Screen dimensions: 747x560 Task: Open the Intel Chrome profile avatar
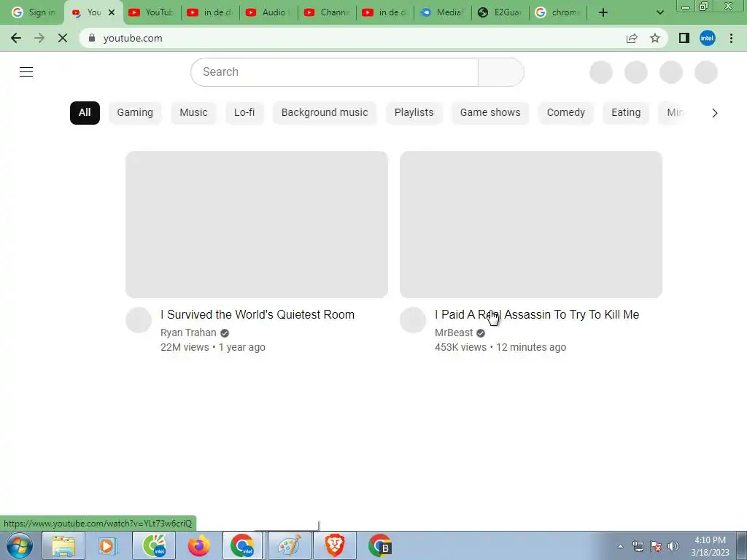point(708,38)
